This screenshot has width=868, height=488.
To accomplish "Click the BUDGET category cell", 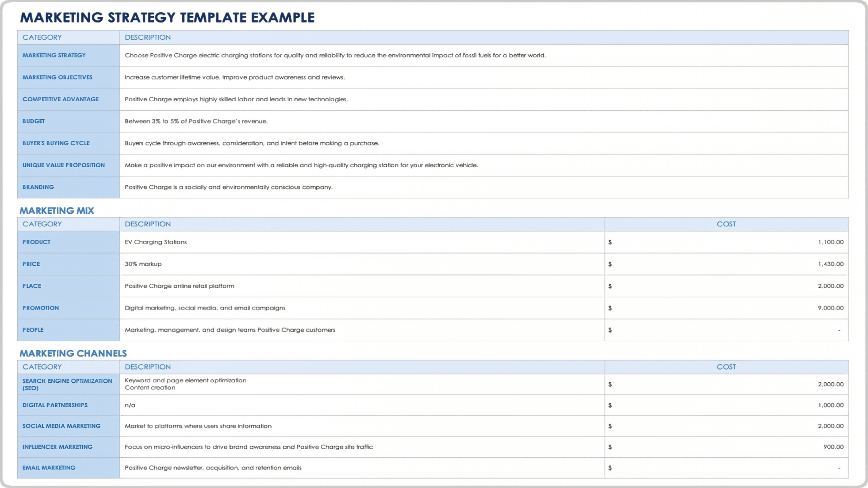I will tap(68, 121).
